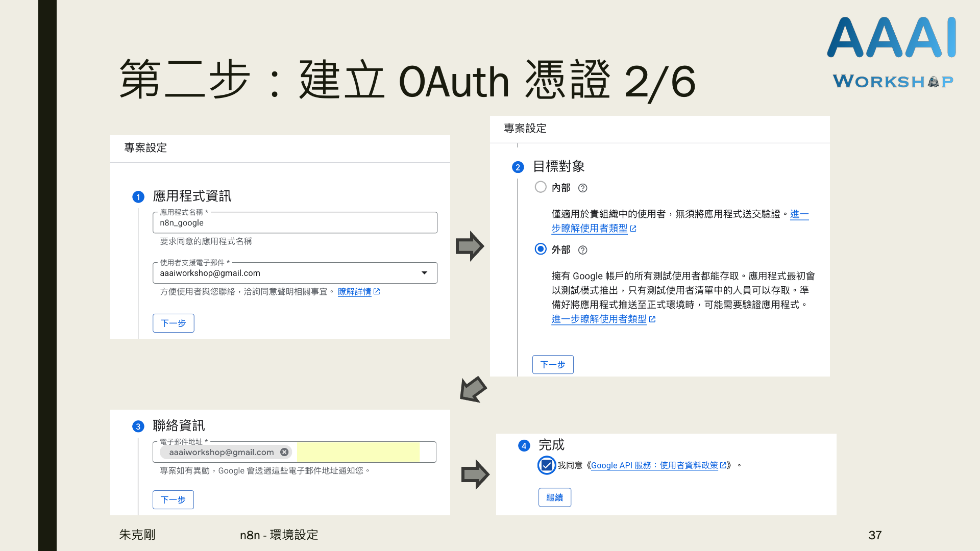The image size is (980, 551).
Task: Click the 應用程式名稱 field with n8n_google
Action: click(295, 223)
